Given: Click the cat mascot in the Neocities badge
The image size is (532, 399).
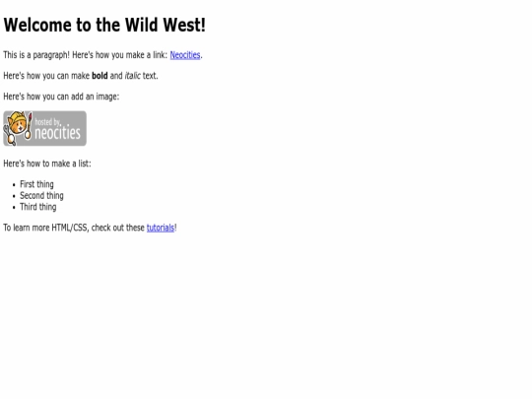Looking at the screenshot, I should [x=17, y=127].
